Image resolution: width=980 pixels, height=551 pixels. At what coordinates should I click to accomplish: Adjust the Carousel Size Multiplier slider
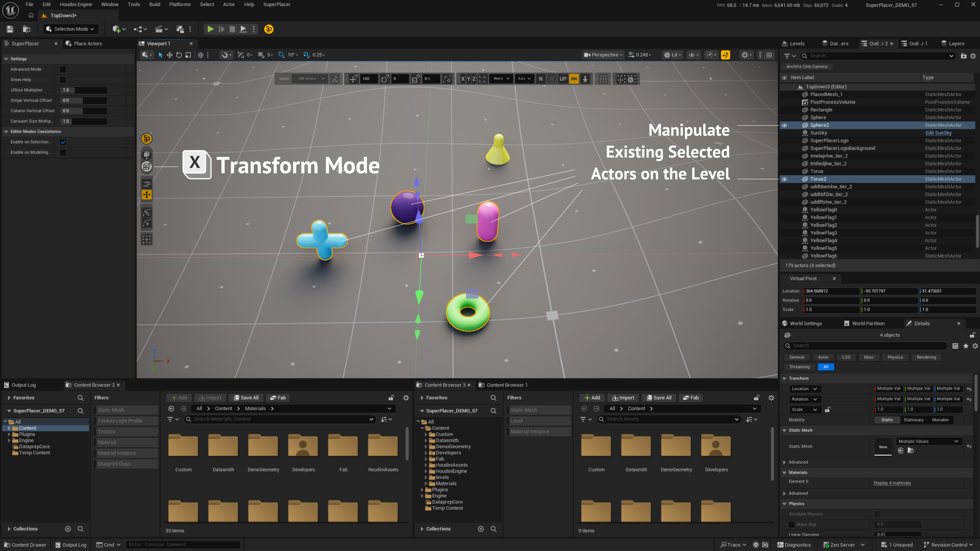point(83,121)
